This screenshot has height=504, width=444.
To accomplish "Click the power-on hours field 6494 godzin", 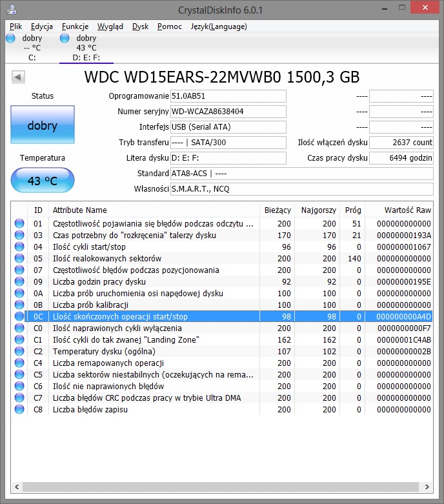I will coord(401,158).
